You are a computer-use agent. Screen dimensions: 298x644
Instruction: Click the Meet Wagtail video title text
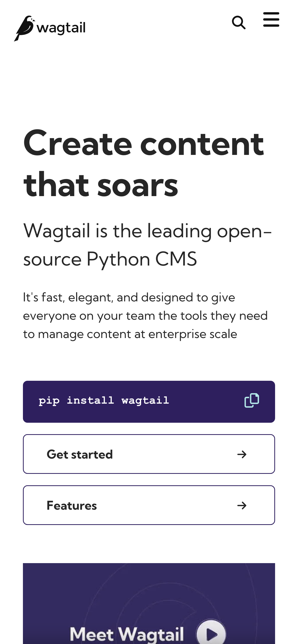pos(127,634)
